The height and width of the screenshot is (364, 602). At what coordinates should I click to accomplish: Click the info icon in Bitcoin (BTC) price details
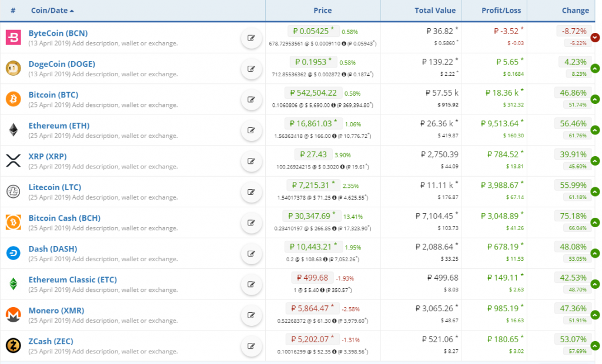click(x=333, y=105)
